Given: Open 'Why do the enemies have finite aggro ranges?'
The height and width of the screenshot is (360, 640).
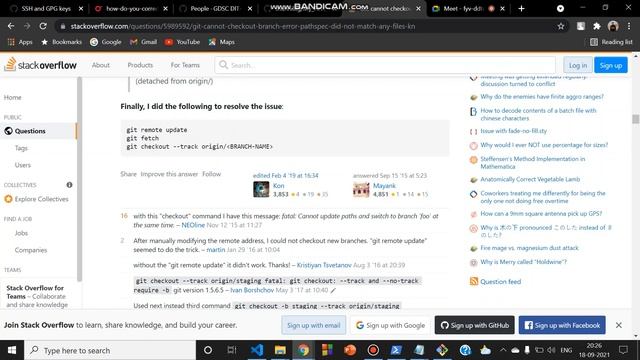Looking at the screenshot, I should tap(542, 97).
